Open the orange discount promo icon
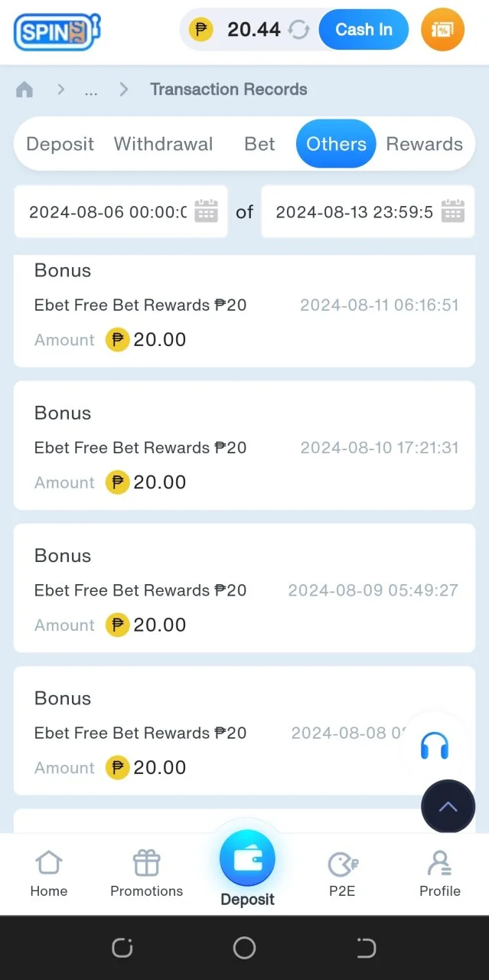The image size is (489, 980). 442,30
